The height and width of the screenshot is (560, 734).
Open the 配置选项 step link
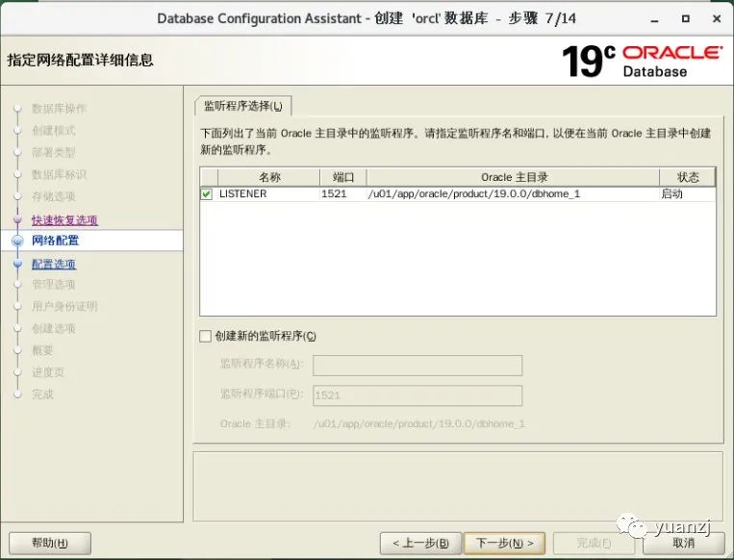click(x=54, y=264)
